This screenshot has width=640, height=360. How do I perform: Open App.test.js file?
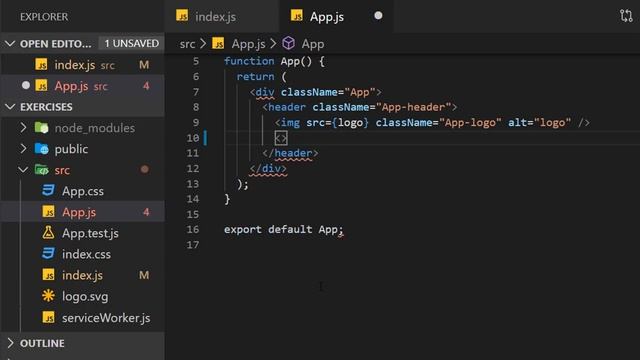90,233
